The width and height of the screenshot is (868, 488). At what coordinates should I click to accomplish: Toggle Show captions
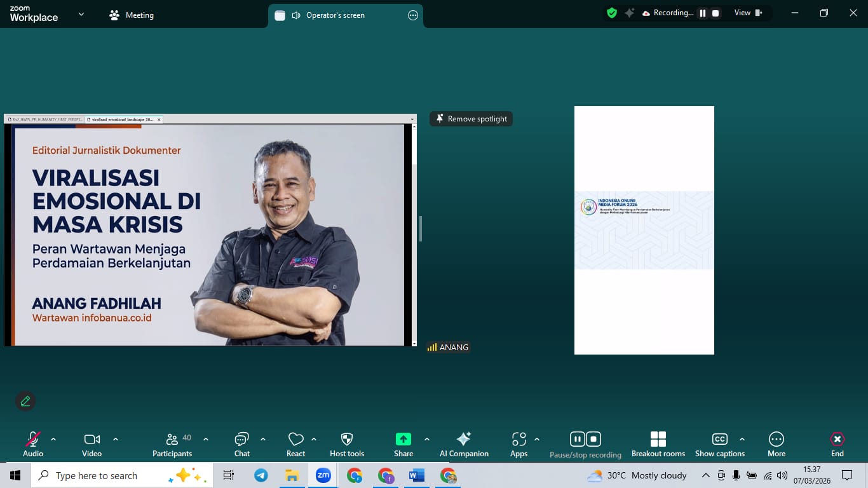(719, 439)
